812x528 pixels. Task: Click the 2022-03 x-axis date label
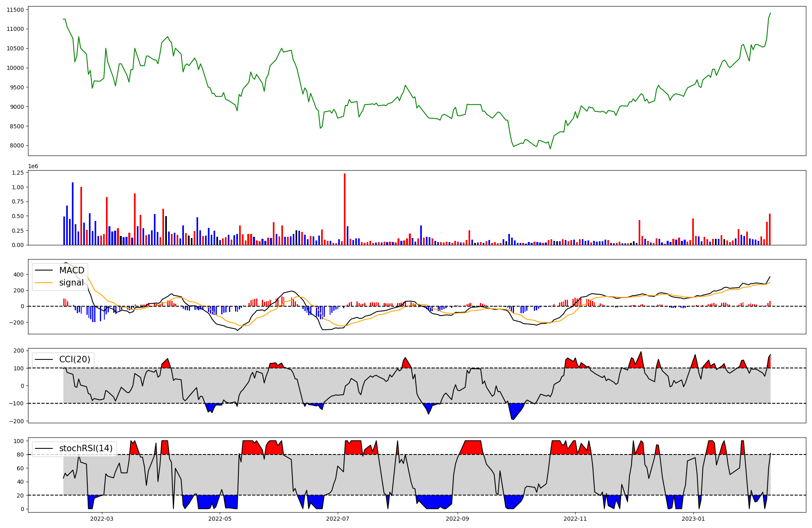102,519
